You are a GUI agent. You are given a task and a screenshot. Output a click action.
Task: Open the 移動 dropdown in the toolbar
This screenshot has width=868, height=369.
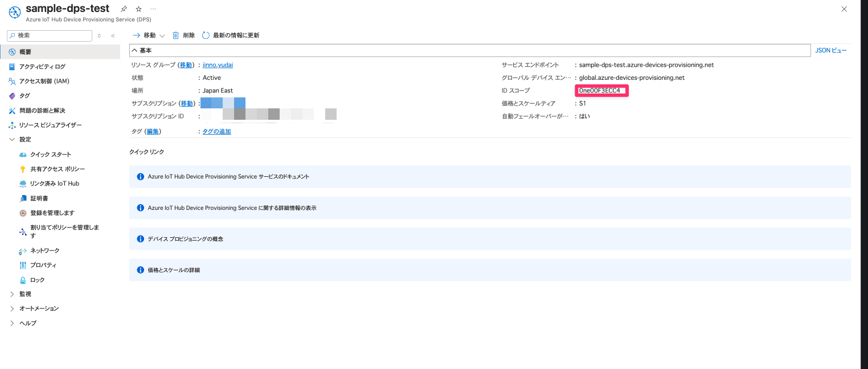(149, 35)
